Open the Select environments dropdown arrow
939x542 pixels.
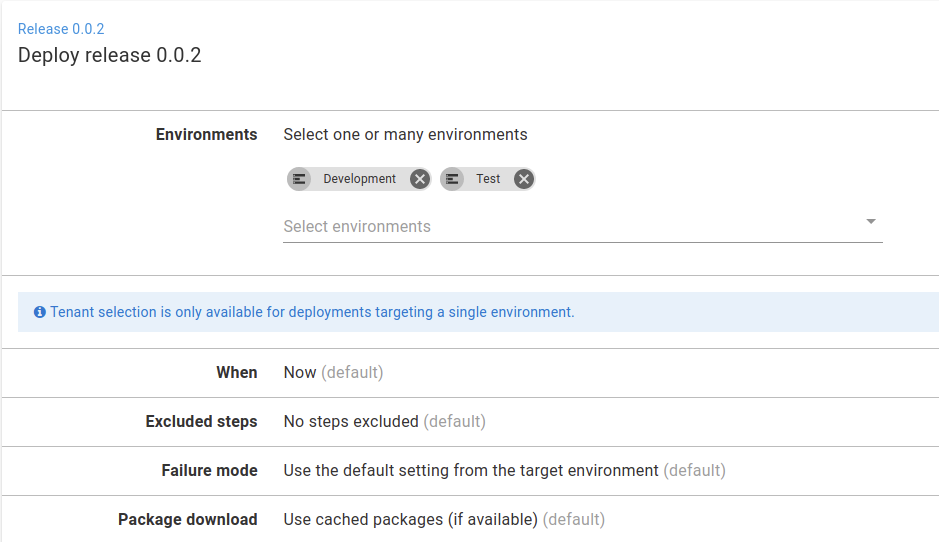pyautogui.click(x=871, y=222)
